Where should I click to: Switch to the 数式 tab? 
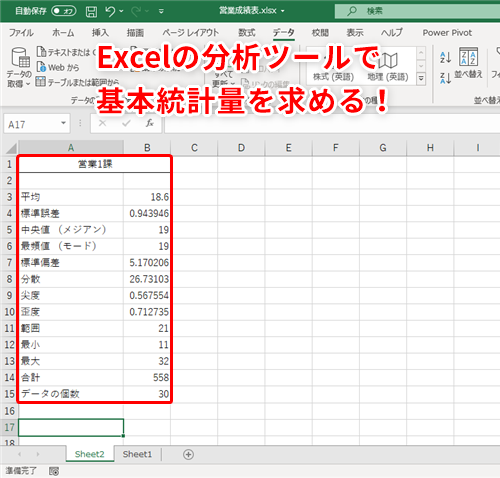click(x=247, y=33)
